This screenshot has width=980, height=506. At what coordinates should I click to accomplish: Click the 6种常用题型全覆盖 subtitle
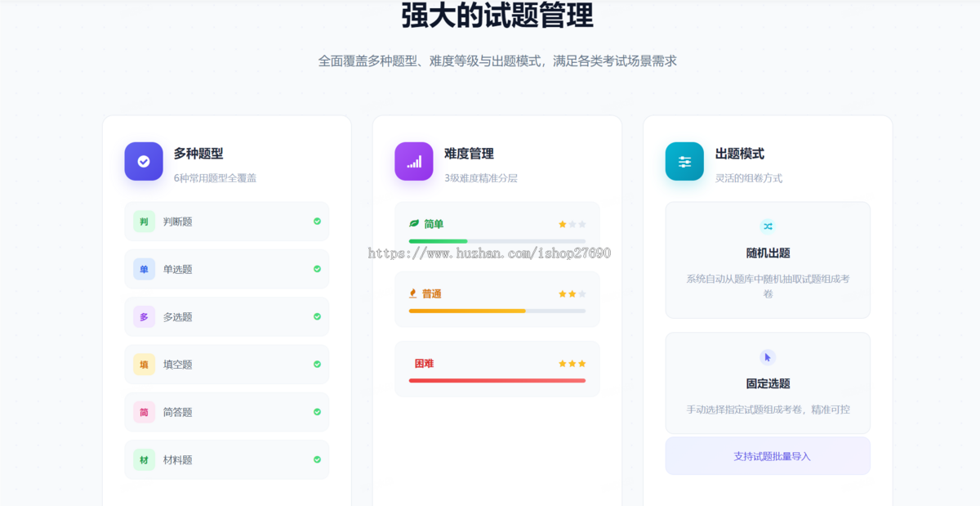coord(215,177)
